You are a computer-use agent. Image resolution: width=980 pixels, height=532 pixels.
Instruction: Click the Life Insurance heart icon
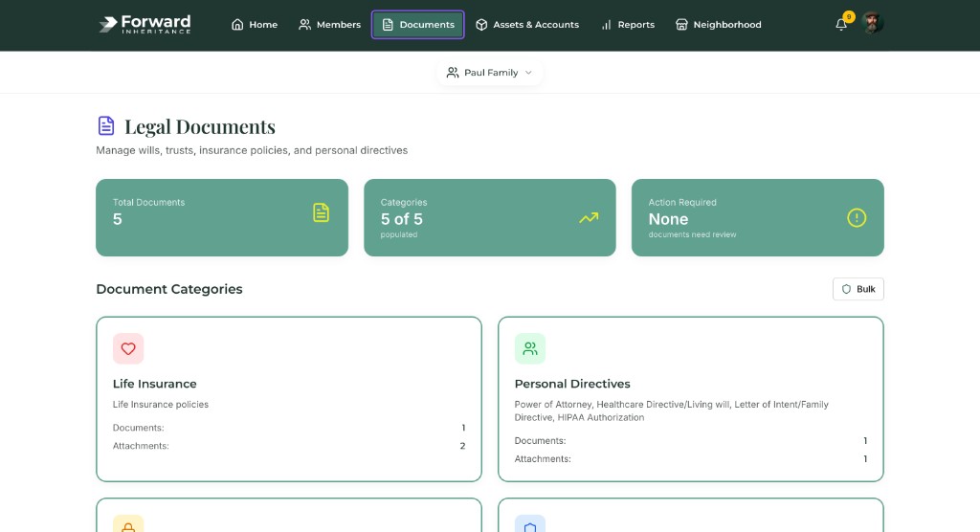128,349
